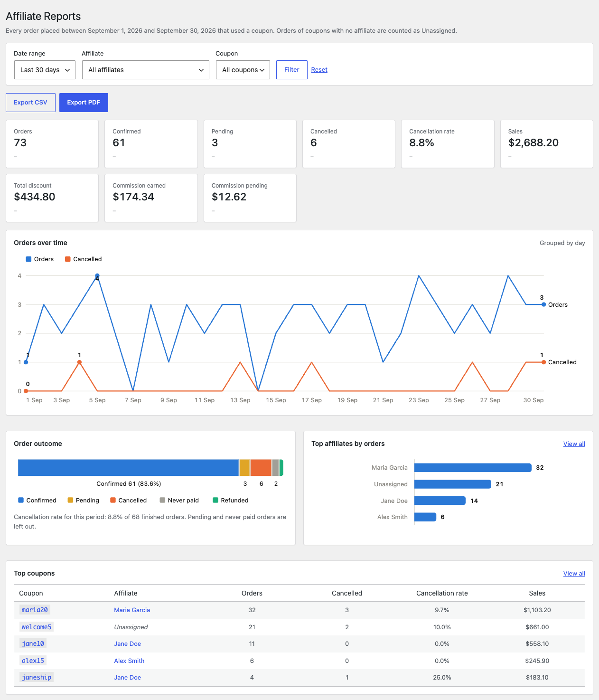The width and height of the screenshot is (599, 700).
Task: Click the final Cancelled data point at 30 Sep
Action: [543, 362]
